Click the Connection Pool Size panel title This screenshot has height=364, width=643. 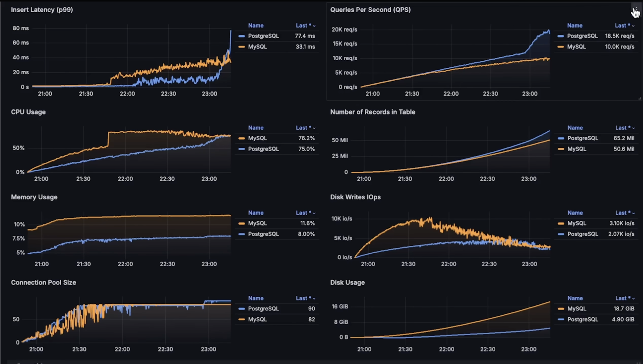(43, 282)
